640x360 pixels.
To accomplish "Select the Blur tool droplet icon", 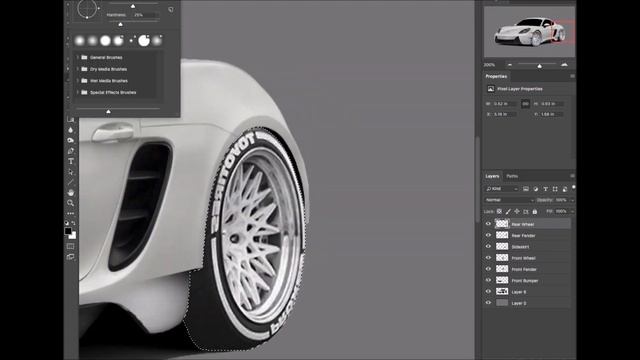I will click(x=71, y=130).
